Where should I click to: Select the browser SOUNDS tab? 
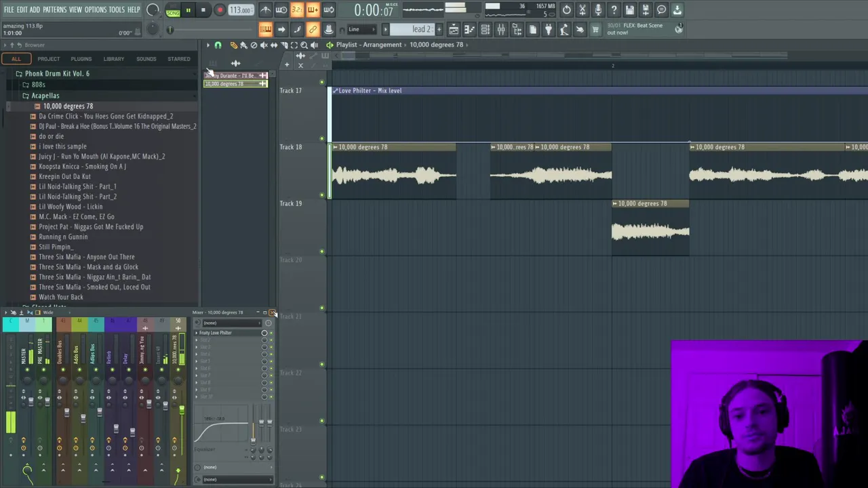pos(146,59)
